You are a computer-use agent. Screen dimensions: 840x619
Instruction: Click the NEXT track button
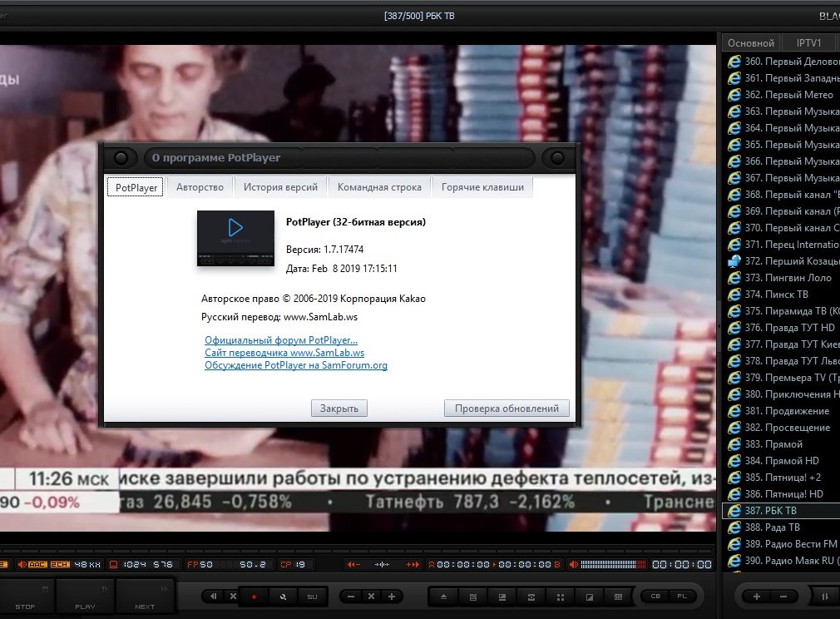[145, 597]
